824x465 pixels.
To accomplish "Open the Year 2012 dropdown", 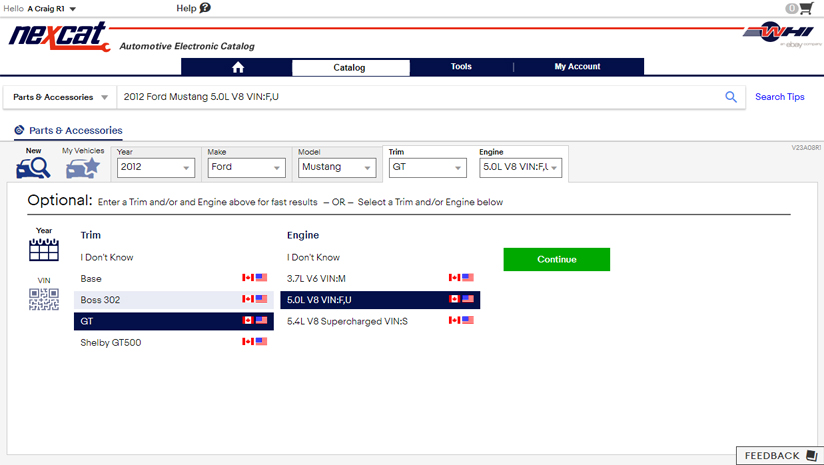I will (x=156, y=168).
